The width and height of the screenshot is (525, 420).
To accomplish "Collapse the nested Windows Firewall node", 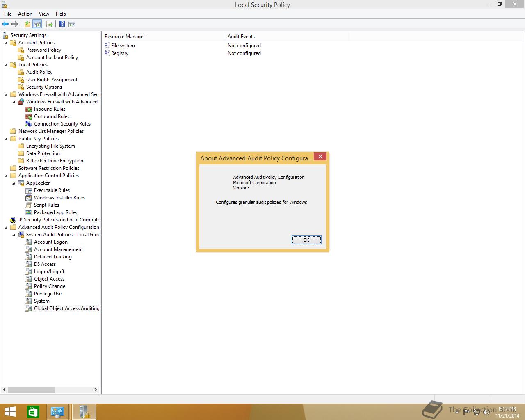I will point(14,102).
